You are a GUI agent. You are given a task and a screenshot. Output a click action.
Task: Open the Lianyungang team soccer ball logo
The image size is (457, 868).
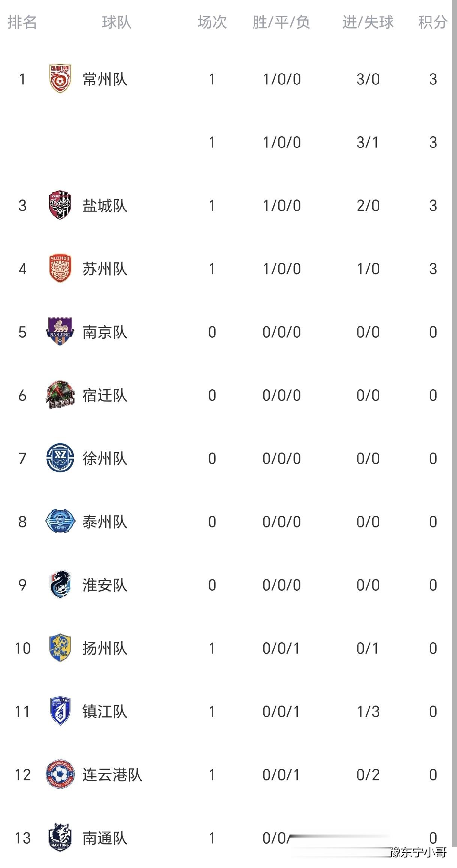tap(60, 774)
